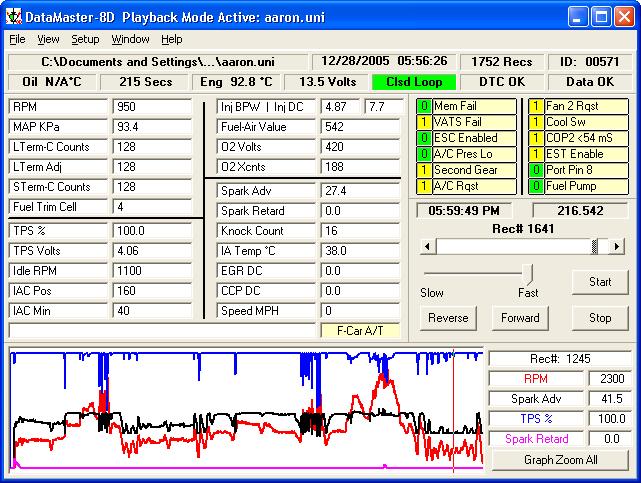
Task: Click Graph Zoom All button
Action: (560, 460)
